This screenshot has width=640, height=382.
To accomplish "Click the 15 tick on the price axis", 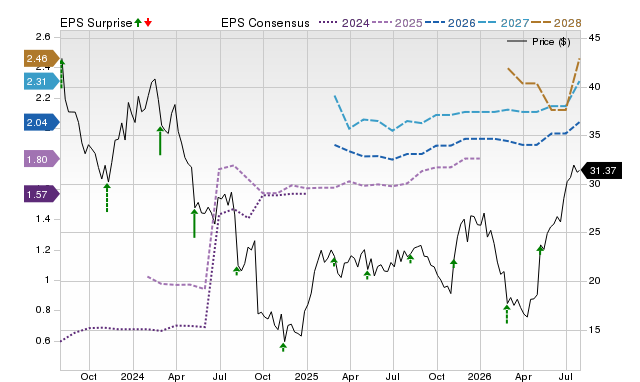I will point(594,329).
